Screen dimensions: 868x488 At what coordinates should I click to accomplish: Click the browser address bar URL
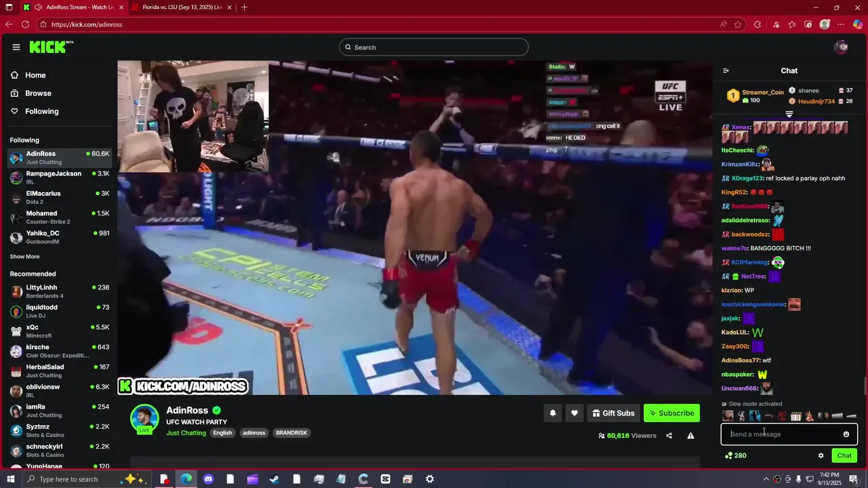(x=86, y=24)
